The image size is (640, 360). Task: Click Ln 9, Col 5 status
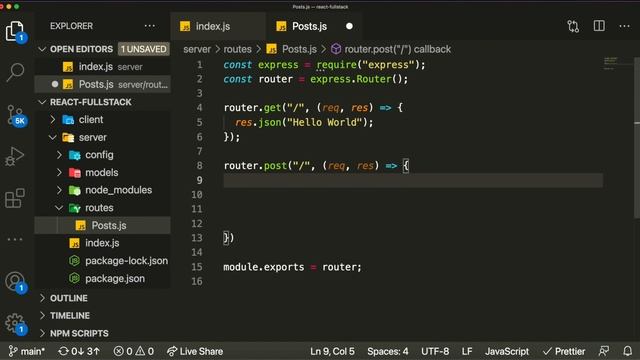(x=332, y=351)
